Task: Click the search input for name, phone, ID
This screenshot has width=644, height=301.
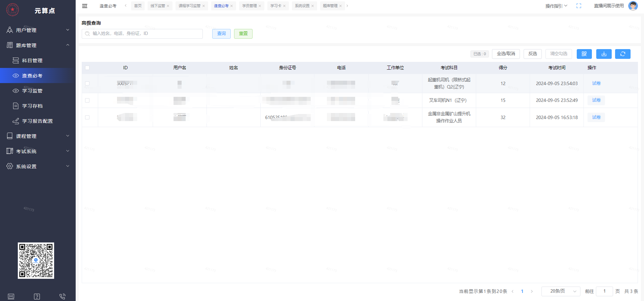Action: tap(142, 34)
